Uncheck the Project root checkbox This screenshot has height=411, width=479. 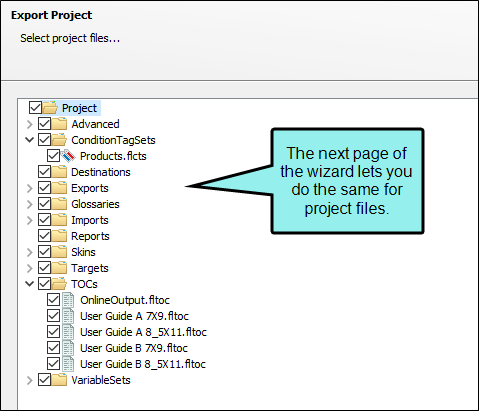pos(35,108)
